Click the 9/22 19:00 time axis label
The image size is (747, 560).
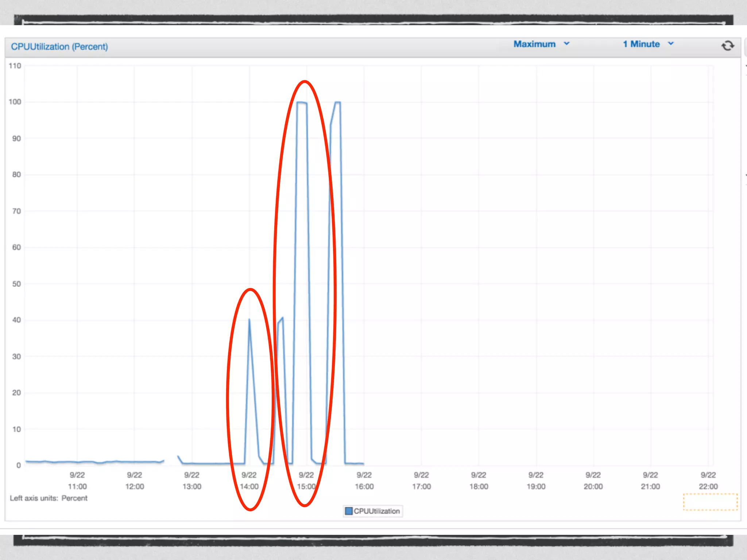coord(536,481)
